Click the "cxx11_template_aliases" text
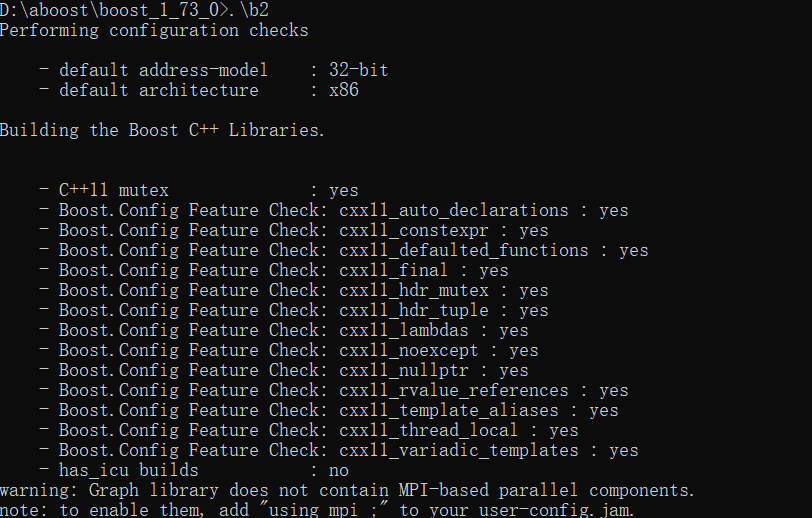The image size is (812, 518). pos(449,410)
